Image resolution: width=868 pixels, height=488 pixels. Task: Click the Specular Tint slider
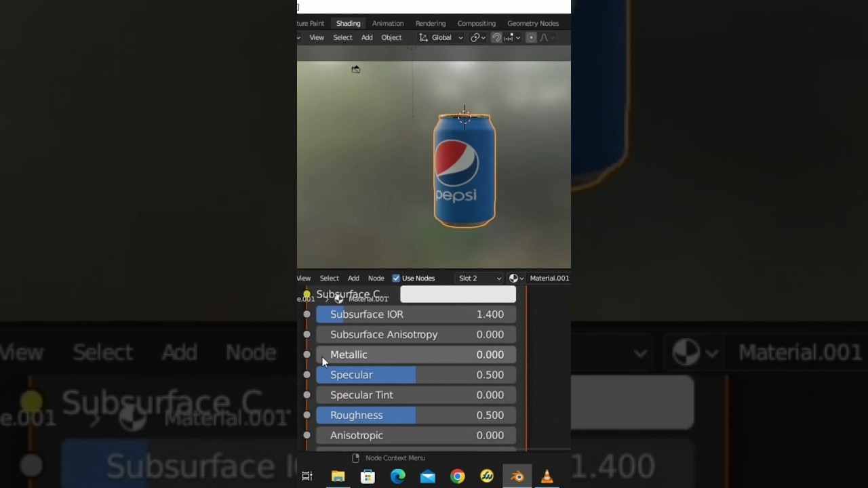416,394
